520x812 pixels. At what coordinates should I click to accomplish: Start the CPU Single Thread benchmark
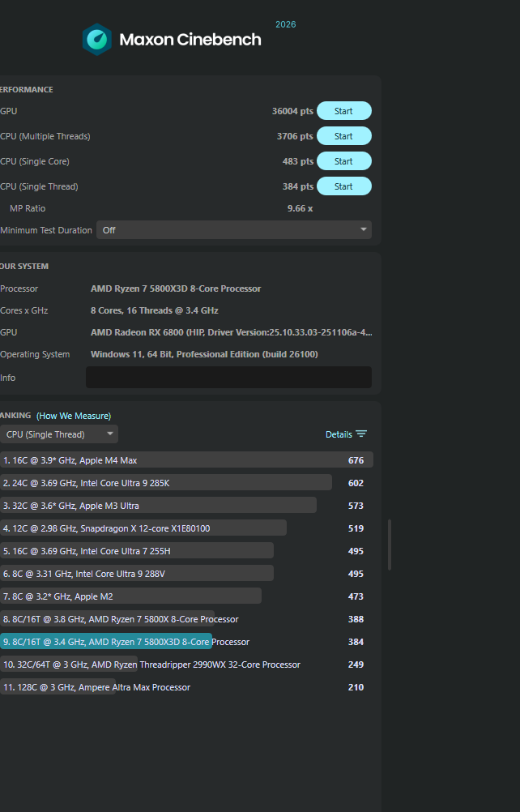pos(343,186)
